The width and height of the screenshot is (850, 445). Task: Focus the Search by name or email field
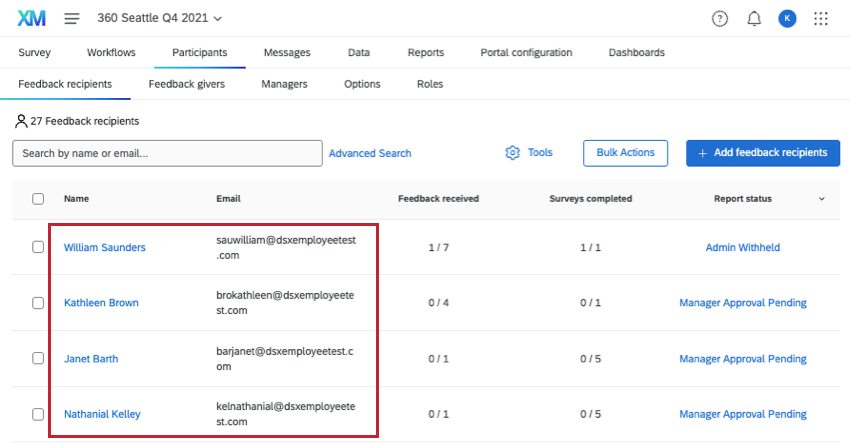coord(168,153)
